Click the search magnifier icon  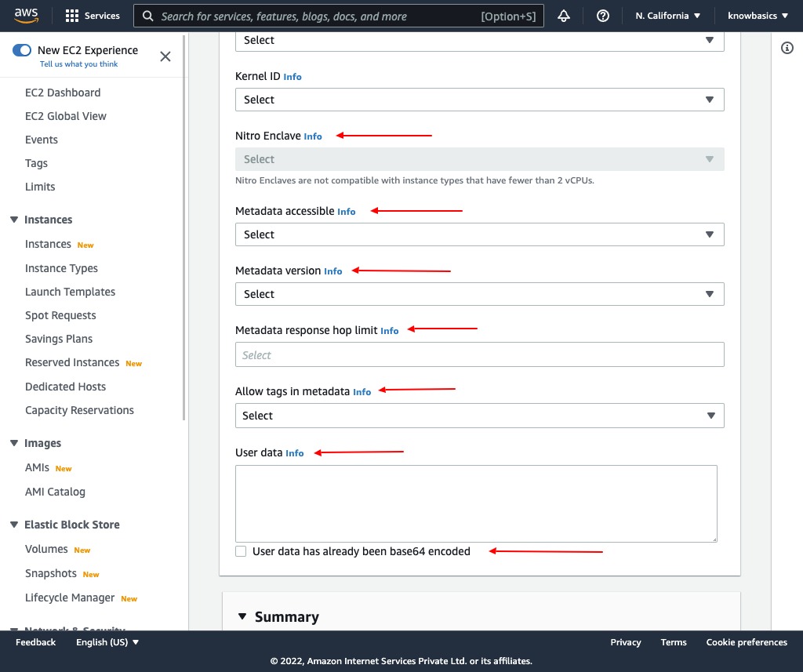(x=148, y=16)
